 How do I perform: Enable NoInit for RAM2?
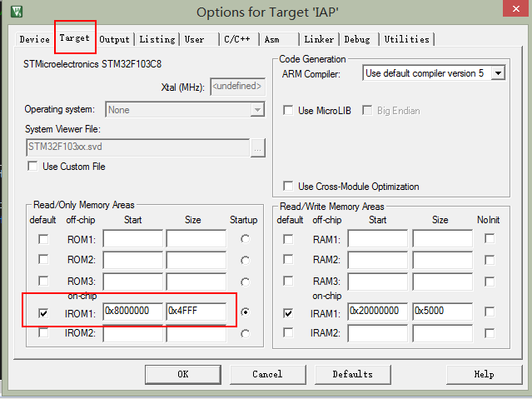pos(490,260)
